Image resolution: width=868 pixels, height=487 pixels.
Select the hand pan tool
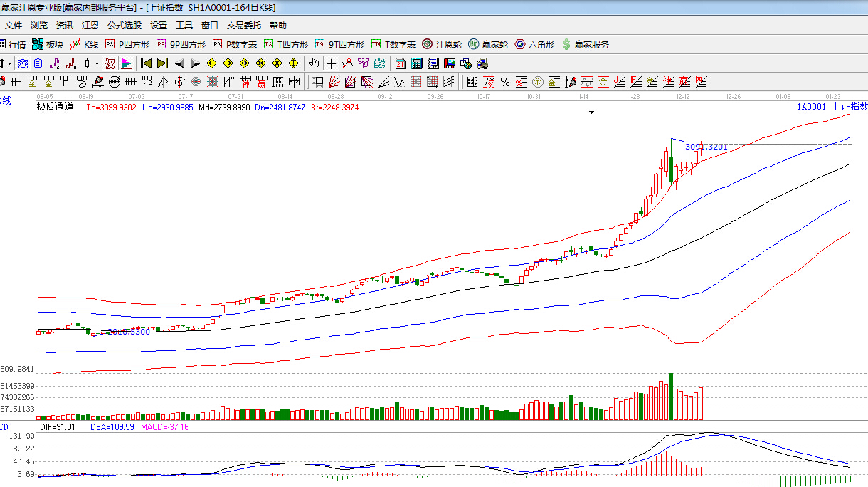(x=314, y=63)
